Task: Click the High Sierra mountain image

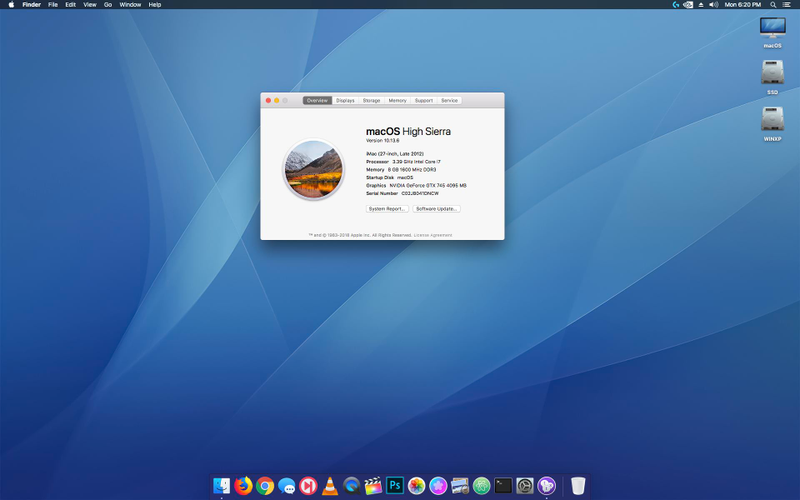Action: tap(313, 169)
